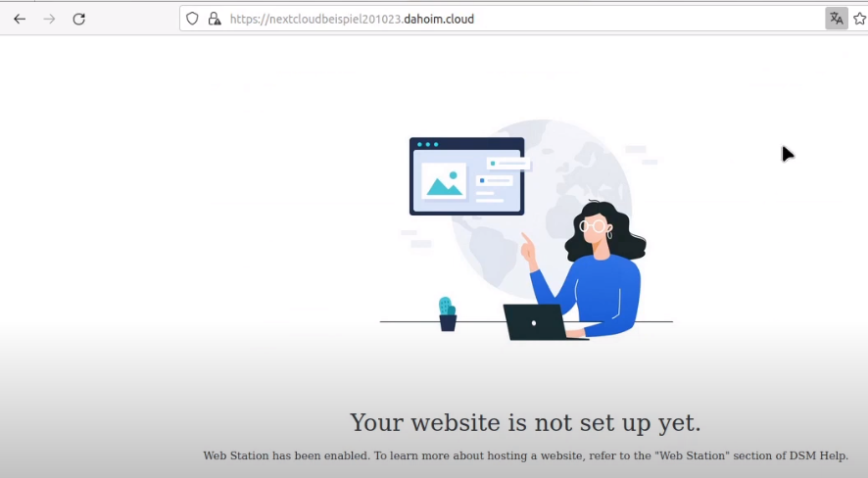Open the tracking protection shield panel
868x478 pixels.
click(x=192, y=19)
